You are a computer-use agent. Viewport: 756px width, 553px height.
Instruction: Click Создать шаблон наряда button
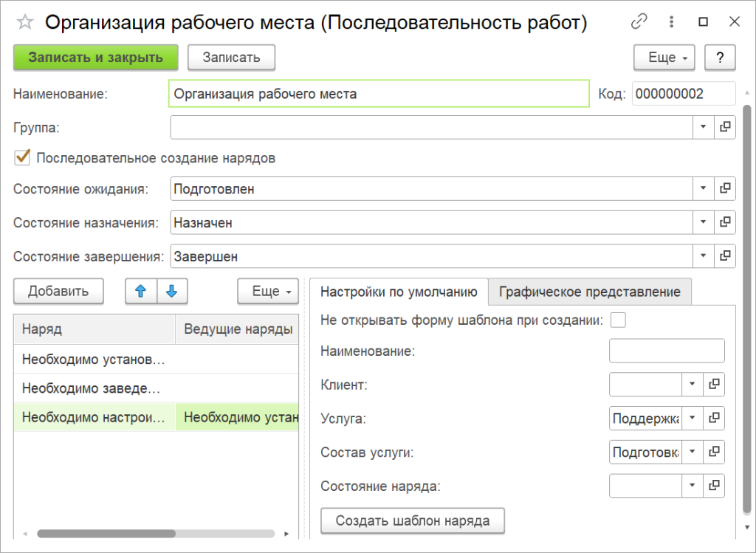point(413,521)
